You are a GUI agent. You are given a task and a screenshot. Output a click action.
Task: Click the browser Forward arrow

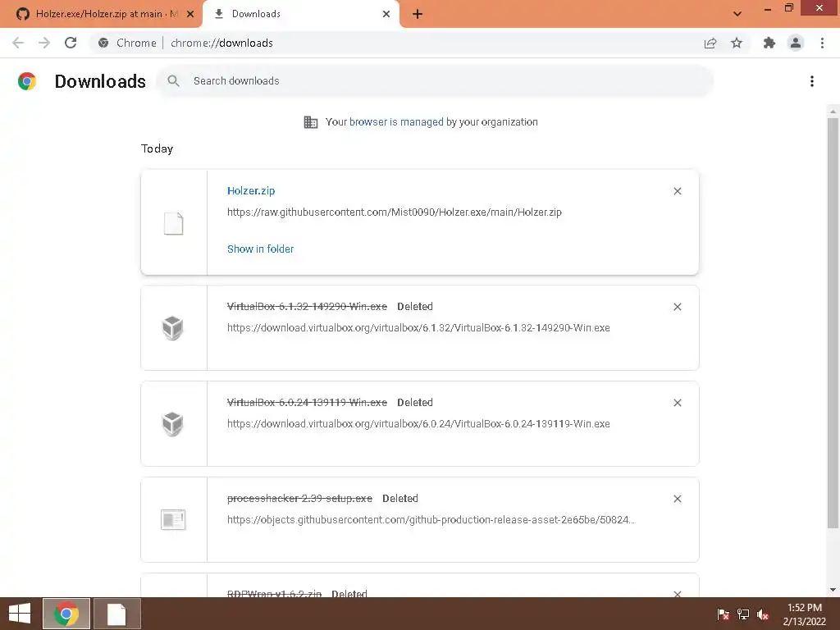tap(44, 43)
